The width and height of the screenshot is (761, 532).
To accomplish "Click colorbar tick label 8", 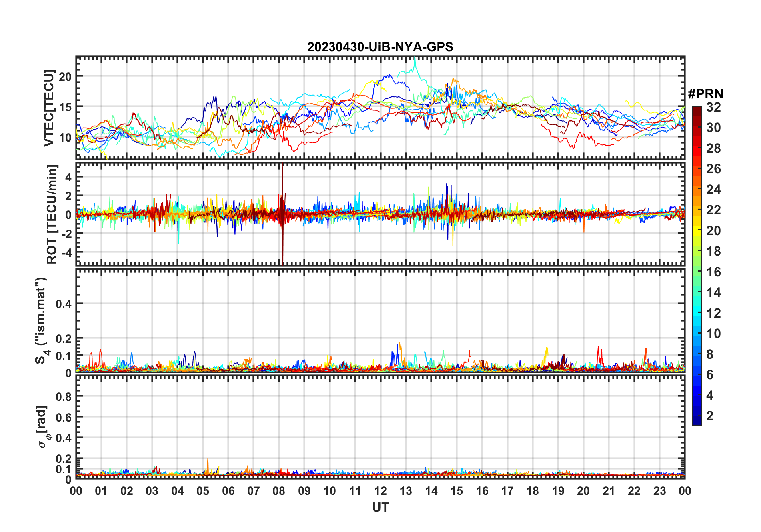I will tap(710, 354).
